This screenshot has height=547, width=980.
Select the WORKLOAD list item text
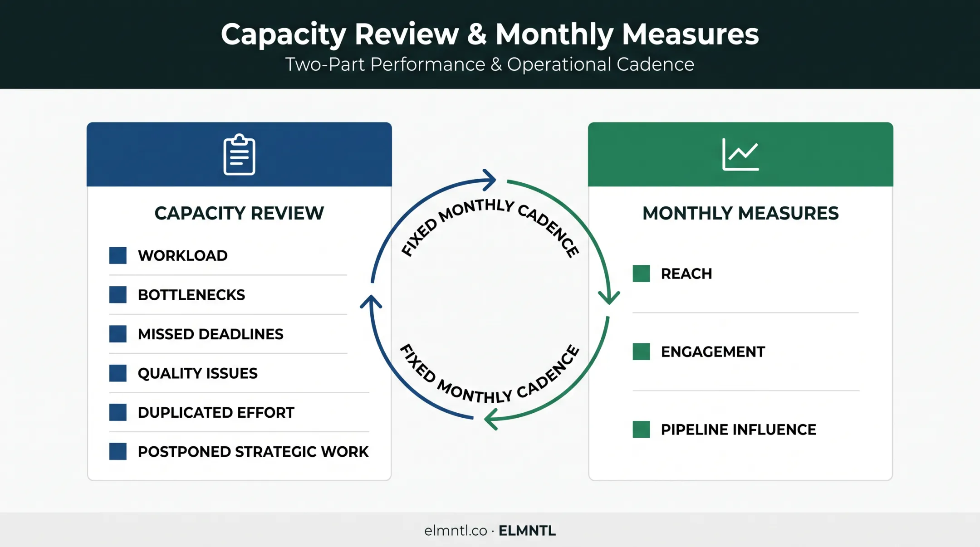(183, 255)
